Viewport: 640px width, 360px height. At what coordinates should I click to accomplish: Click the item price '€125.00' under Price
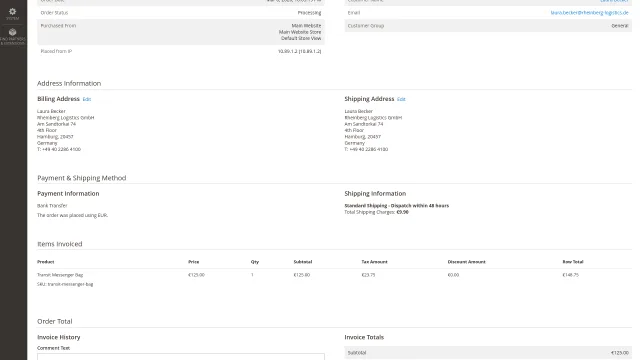click(x=196, y=275)
